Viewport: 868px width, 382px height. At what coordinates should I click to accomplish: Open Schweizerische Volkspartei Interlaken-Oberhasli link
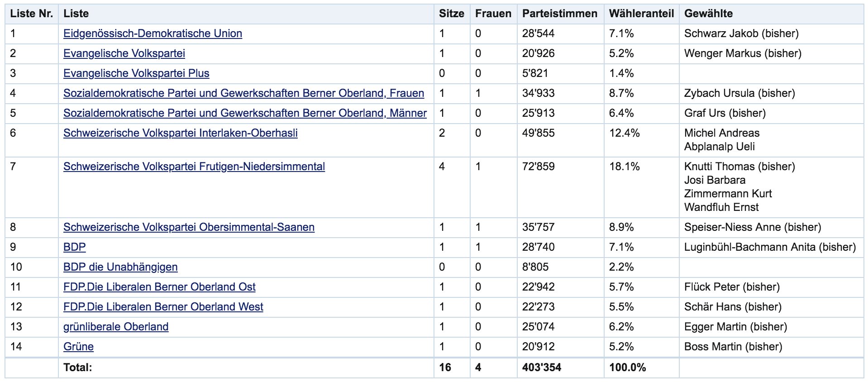coord(181,133)
